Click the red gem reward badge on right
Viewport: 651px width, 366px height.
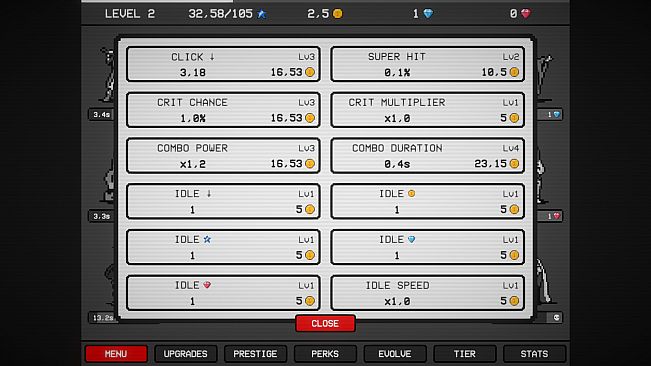(x=550, y=216)
